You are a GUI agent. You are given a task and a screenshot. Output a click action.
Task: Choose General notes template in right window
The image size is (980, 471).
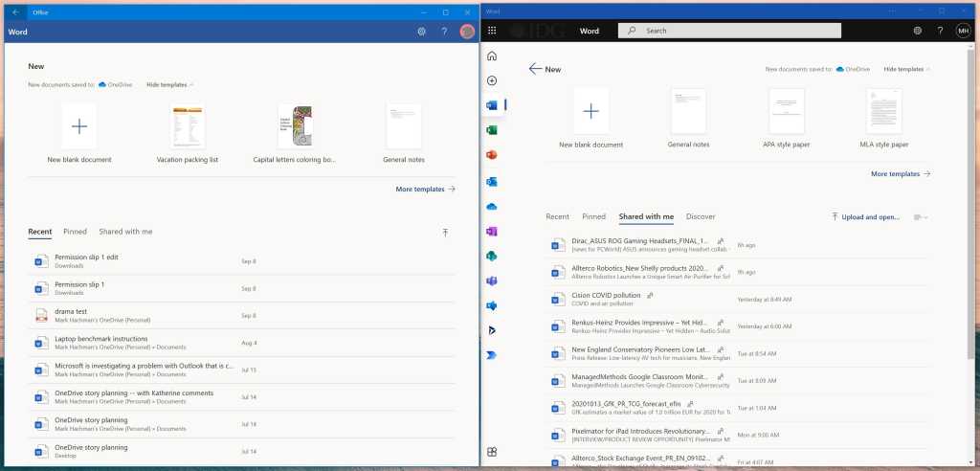pyautogui.click(x=688, y=118)
